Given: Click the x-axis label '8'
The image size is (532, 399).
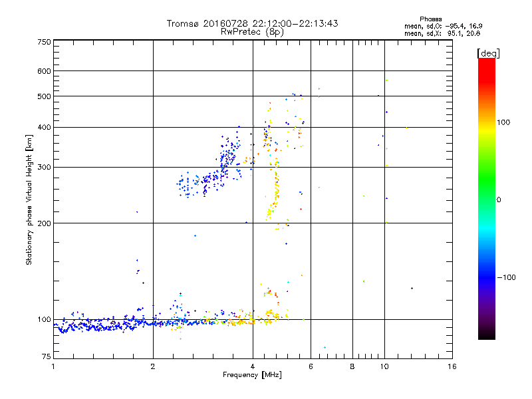Looking at the screenshot, I should point(352,366).
